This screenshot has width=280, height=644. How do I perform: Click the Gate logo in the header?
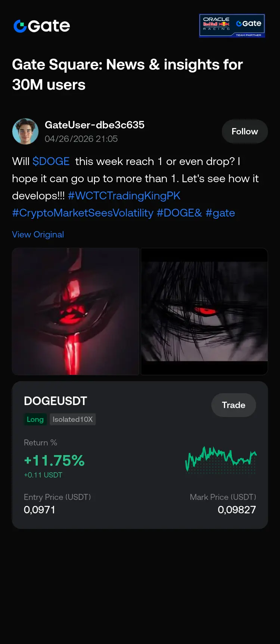pos(41,26)
